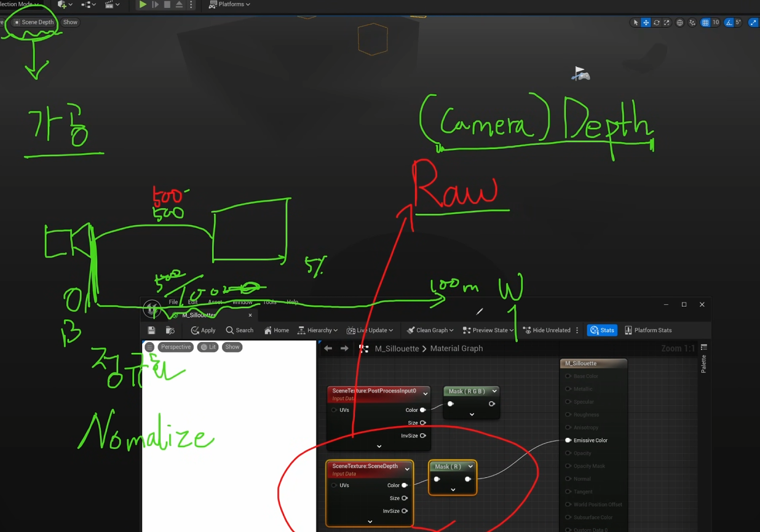Open Preview State dropdown
This screenshot has height=532, width=760.
coord(488,330)
